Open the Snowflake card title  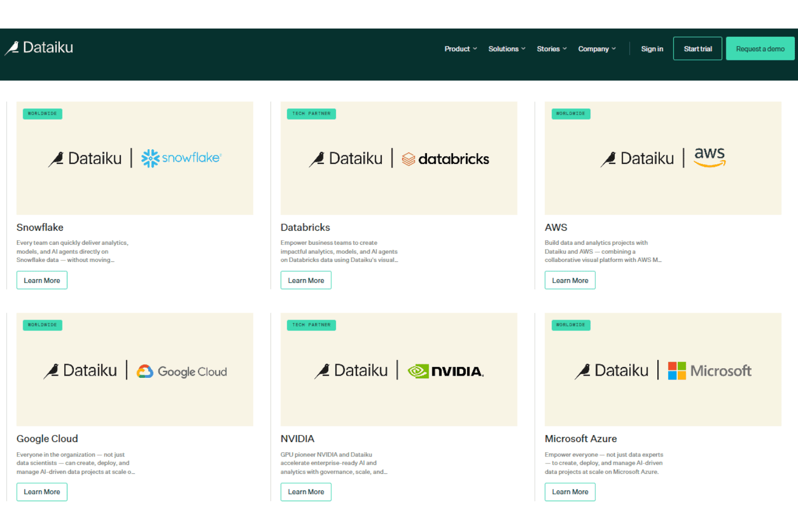click(40, 227)
